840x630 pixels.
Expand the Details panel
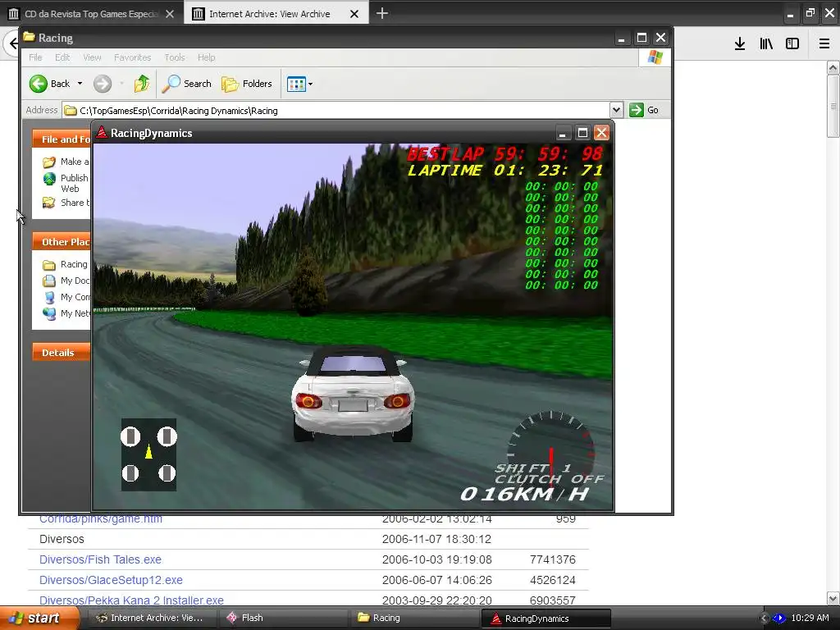[61, 353]
